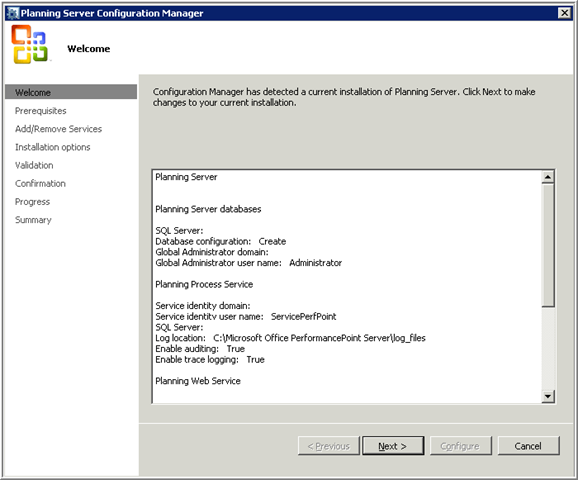This screenshot has height=480, width=578.
Task: Click the scrollbar down arrow
Action: pyautogui.click(x=548, y=396)
